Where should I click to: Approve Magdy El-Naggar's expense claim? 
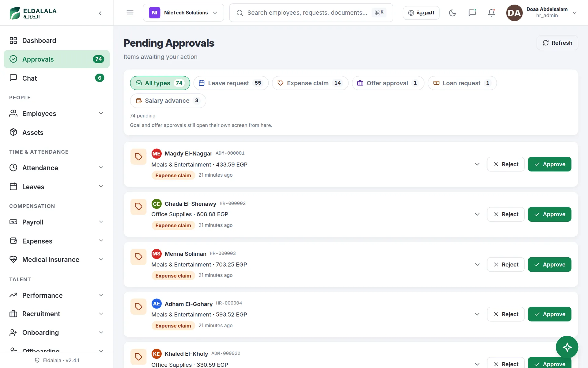(x=549, y=164)
